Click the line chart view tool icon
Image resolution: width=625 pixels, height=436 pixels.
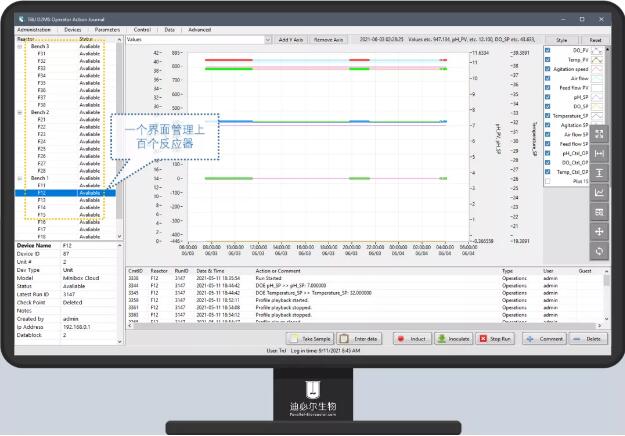pyautogui.click(x=599, y=192)
